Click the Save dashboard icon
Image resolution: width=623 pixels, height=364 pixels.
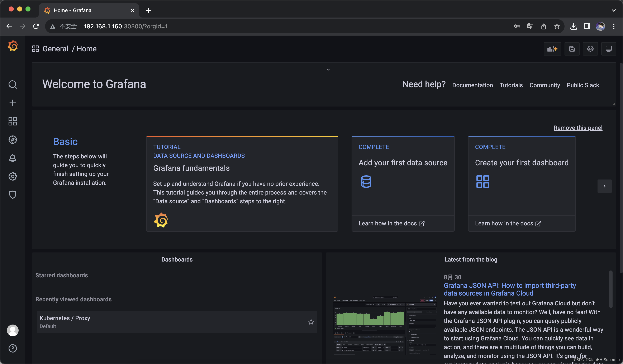tap(572, 49)
